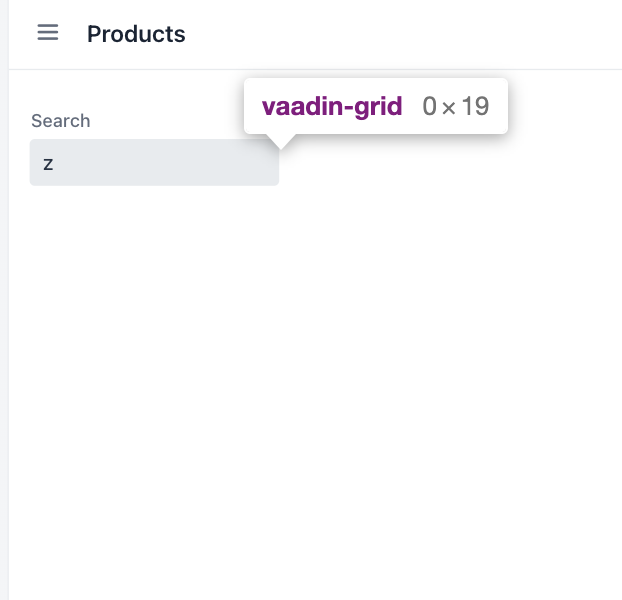Click the × symbol in tooltip size

(x=449, y=107)
